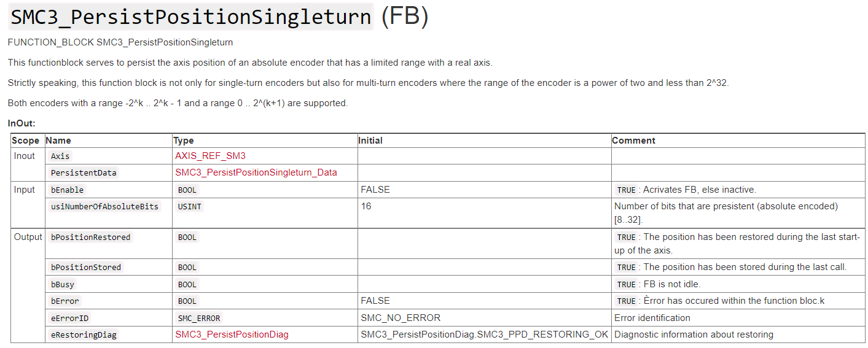Click the bEnable input name
Viewport: 868px width, 348px height.
point(67,190)
